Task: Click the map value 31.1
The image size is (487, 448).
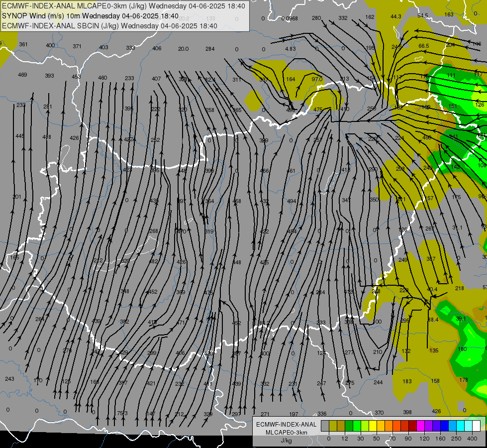Action: pyautogui.click(x=457, y=227)
